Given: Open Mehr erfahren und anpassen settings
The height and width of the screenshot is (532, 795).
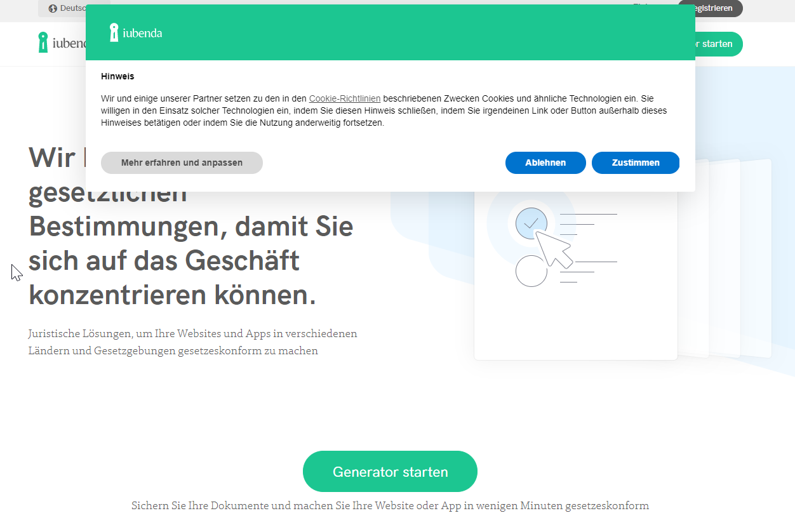Looking at the screenshot, I should tap(182, 163).
